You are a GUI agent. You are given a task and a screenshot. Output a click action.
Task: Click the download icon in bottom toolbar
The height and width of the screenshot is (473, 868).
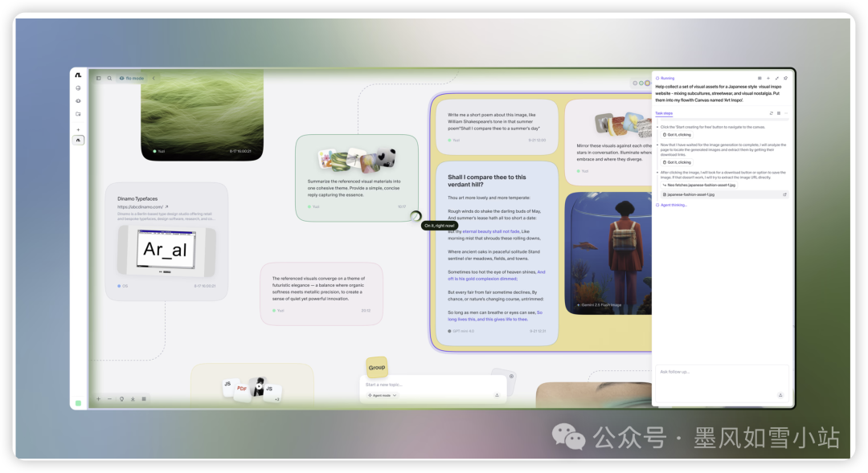133,399
